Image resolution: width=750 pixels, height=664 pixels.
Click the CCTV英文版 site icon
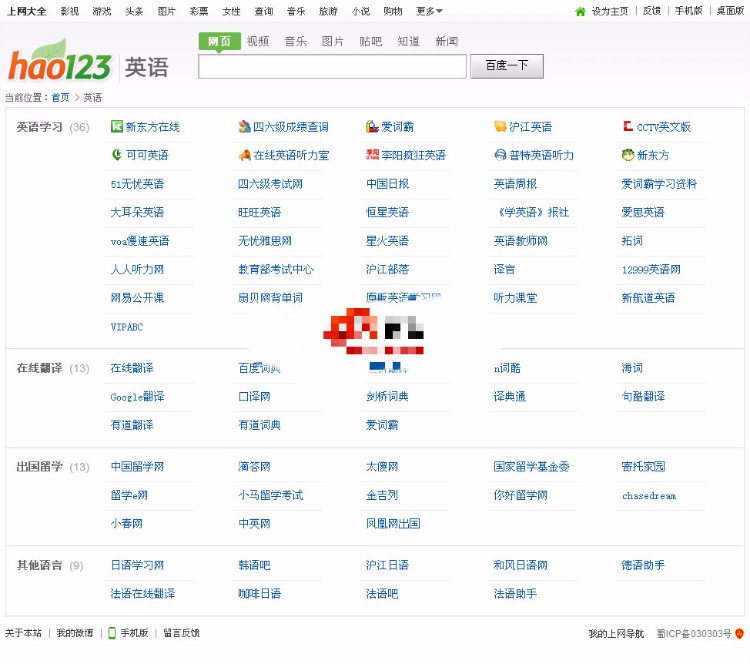point(628,126)
